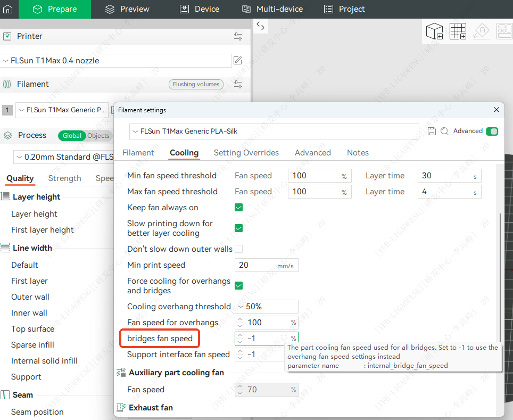The image size is (513, 420).
Task: Click the Auxiliary part cooling fan icon
Action: tap(121, 373)
